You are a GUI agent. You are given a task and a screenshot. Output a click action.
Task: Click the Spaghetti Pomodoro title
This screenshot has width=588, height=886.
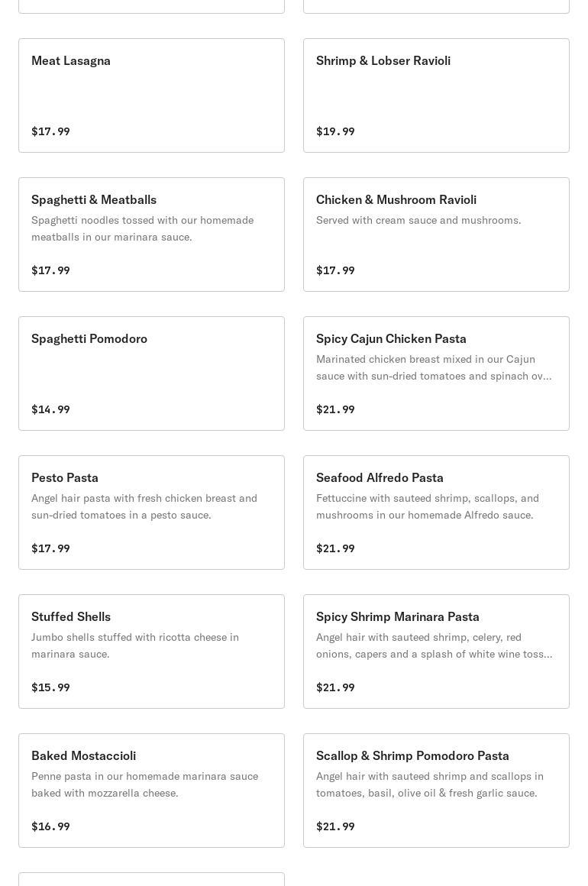click(x=89, y=339)
